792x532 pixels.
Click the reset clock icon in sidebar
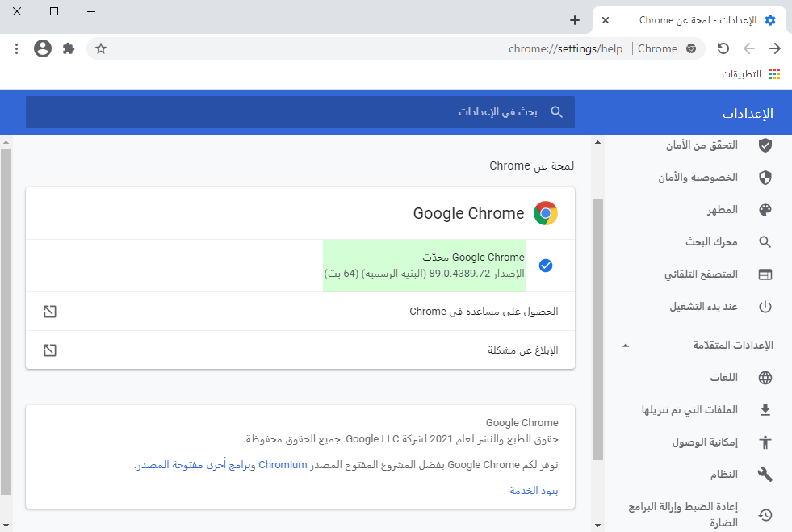click(765, 515)
